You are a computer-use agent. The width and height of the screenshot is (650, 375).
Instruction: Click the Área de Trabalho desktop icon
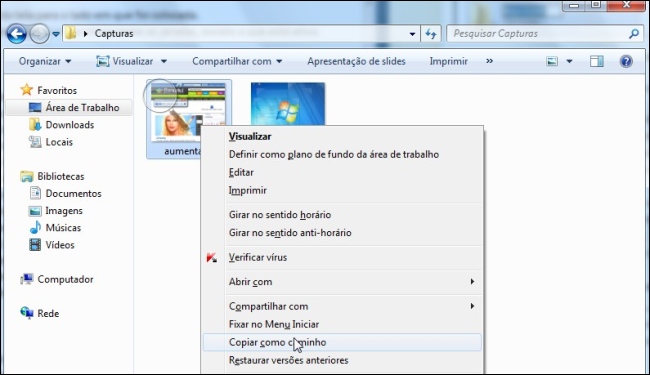[x=35, y=108]
